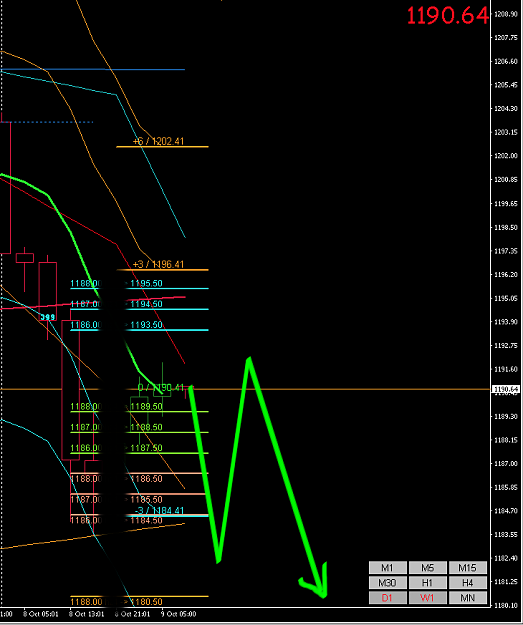Select the M15 timeframe button
The height and width of the screenshot is (625, 523).
(468, 567)
